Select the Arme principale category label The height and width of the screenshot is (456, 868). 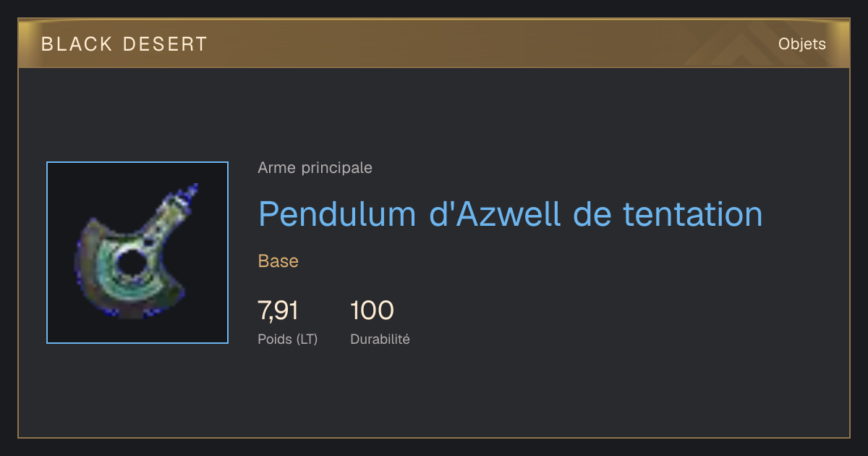pos(315,168)
